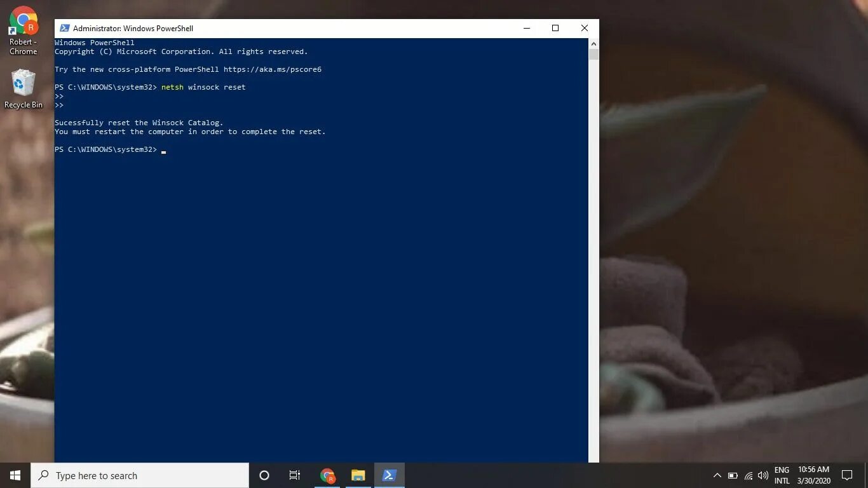The height and width of the screenshot is (488, 868).
Task: Click the scrollbar up arrow
Action: pos(593,43)
